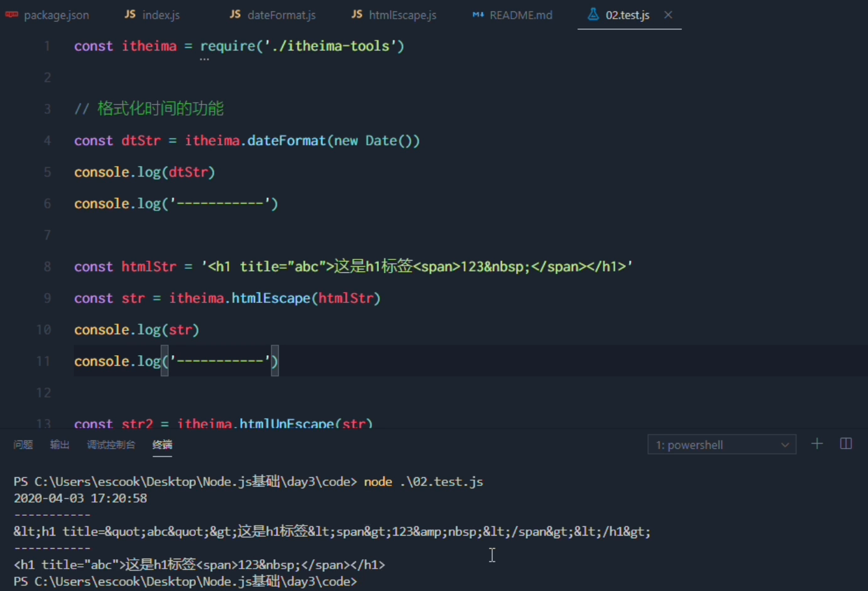Select the 终端 panel tab

[162, 445]
